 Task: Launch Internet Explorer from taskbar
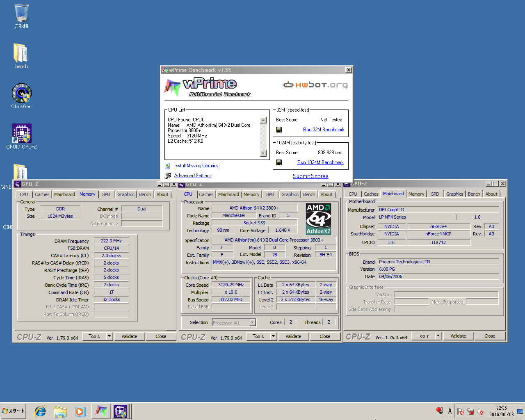(x=40, y=411)
